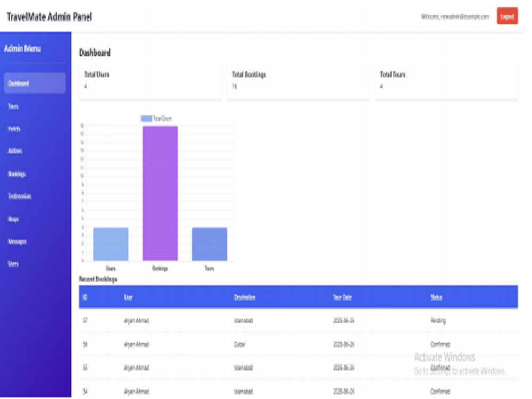Select Users in the admin sidebar

point(13,264)
